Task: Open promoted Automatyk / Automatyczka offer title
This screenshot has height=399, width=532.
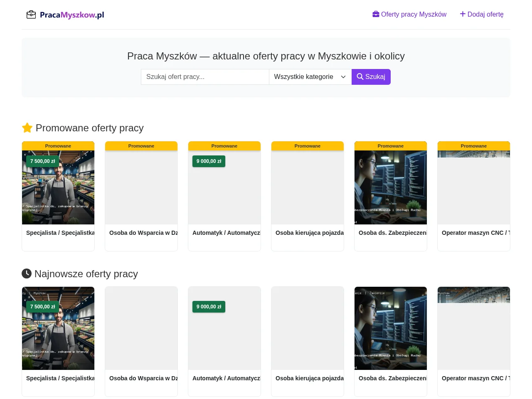Action: click(227, 233)
